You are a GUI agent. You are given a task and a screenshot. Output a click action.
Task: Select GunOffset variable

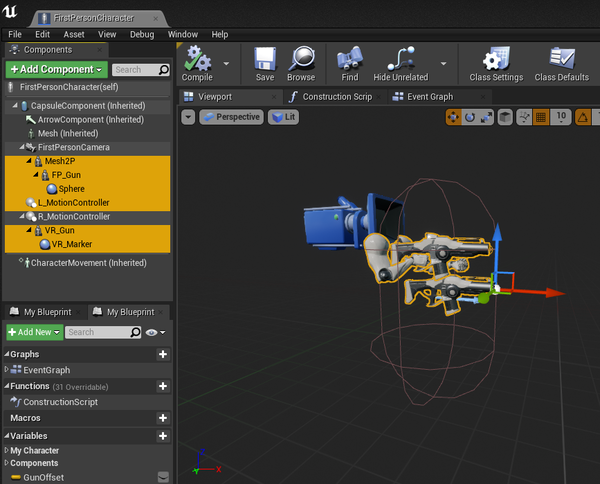[x=43, y=477]
